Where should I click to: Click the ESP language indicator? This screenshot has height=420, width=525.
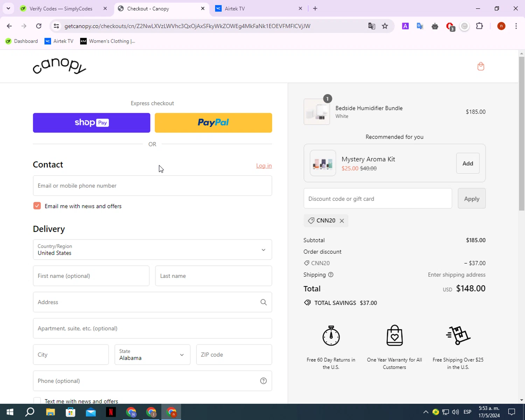[x=467, y=412]
